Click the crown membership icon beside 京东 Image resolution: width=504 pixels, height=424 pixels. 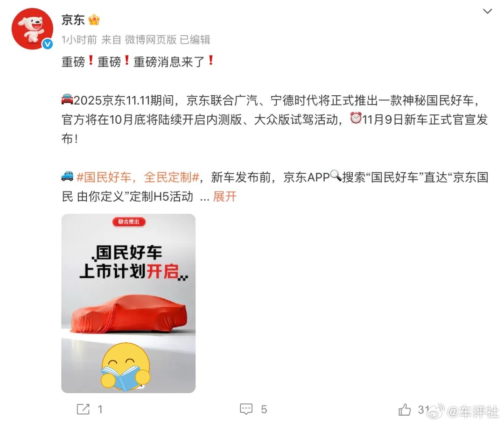94,20
